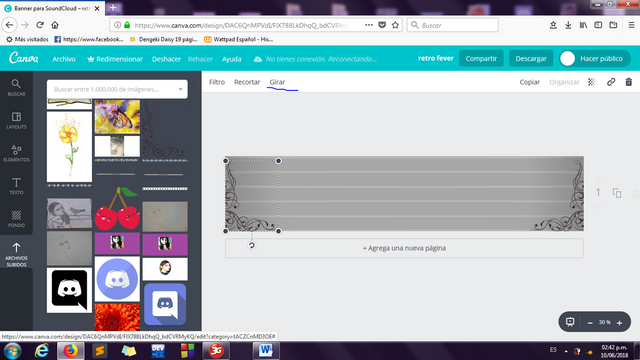Screen dimensions: 640x360
Task: Click the Firefox Buscar search box
Action: (452, 25)
